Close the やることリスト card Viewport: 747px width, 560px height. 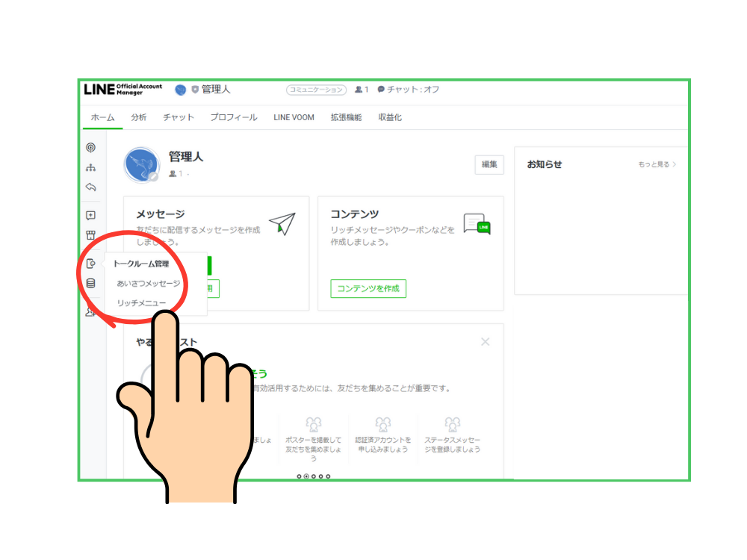point(485,341)
